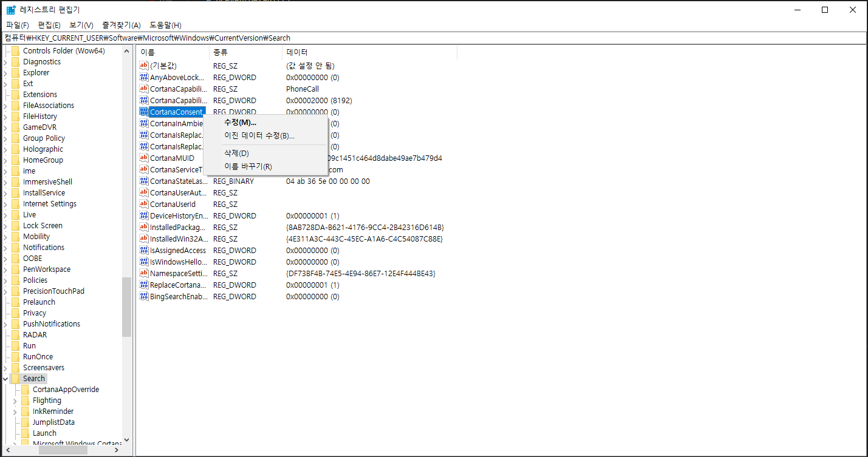Open the 파일(F) menu

(18, 25)
